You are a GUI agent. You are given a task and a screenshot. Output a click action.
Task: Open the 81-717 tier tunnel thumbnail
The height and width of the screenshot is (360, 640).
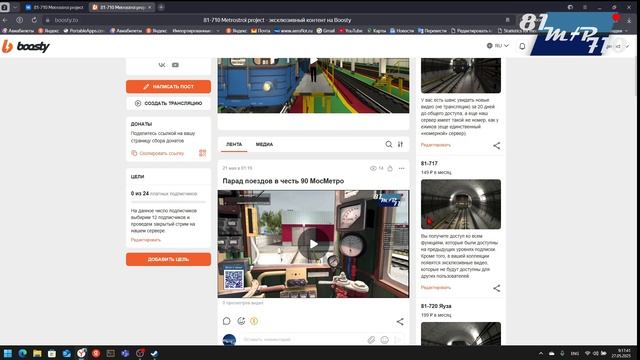(x=461, y=204)
